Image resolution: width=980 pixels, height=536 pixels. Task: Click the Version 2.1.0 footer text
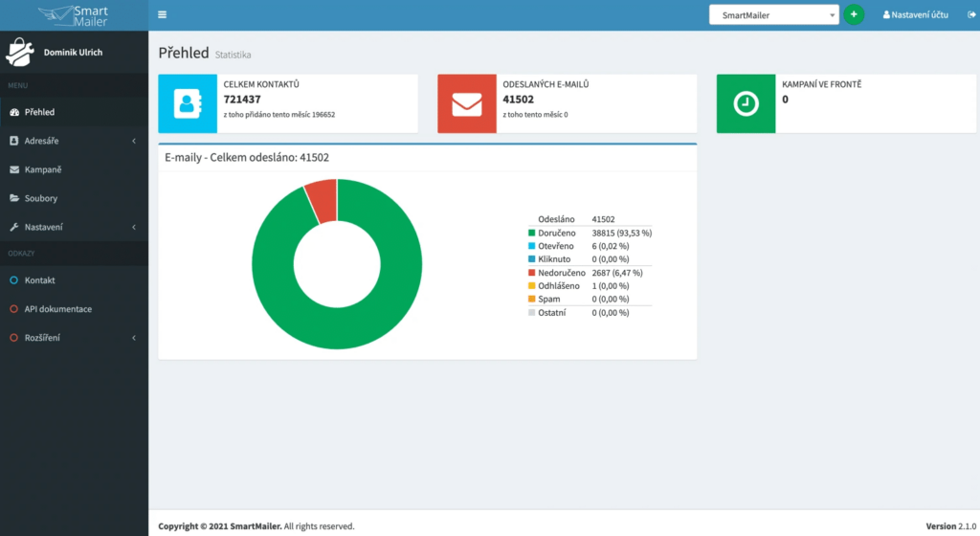point(950,526)
